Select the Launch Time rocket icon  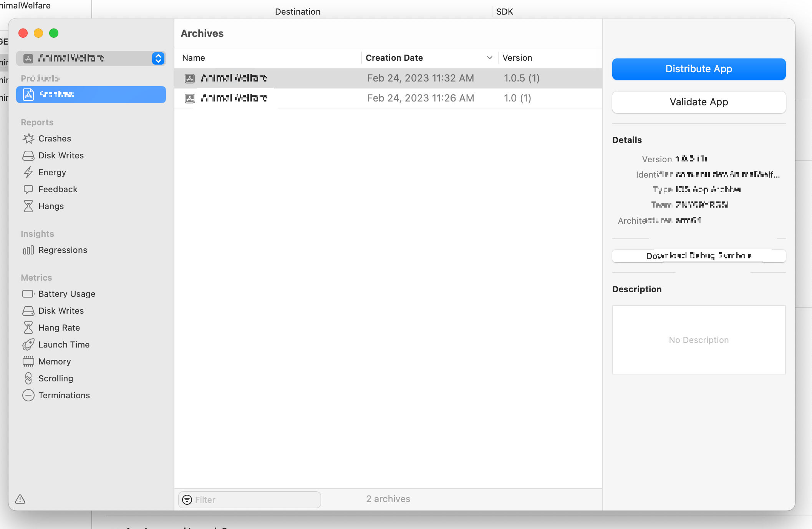[28, 344]
